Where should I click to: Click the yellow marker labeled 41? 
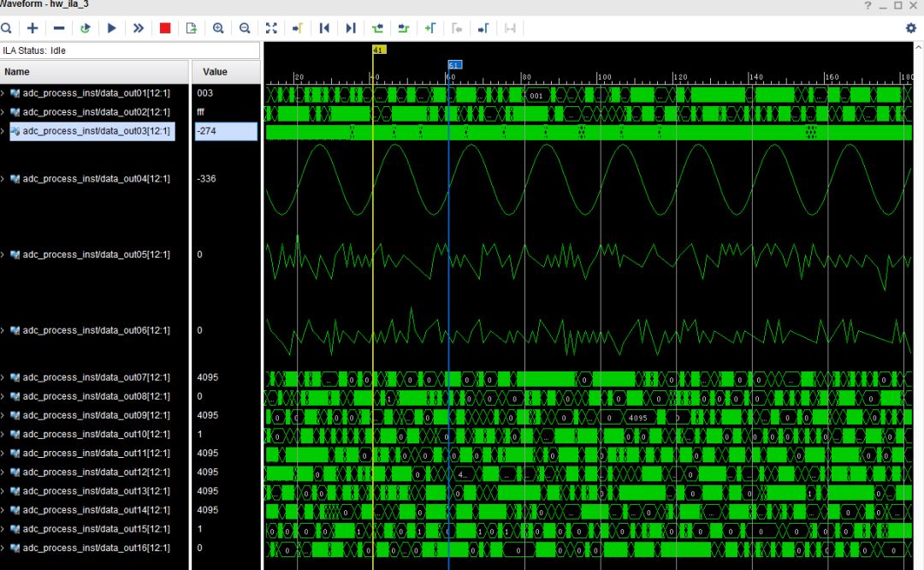click(378, 50)
